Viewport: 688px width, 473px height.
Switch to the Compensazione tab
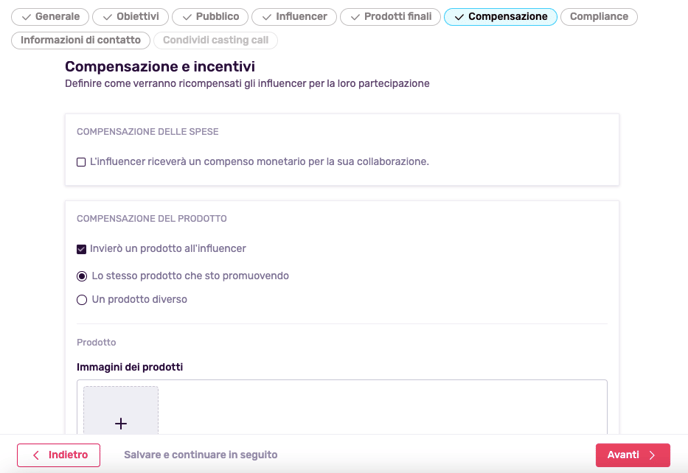click(501, 17)
